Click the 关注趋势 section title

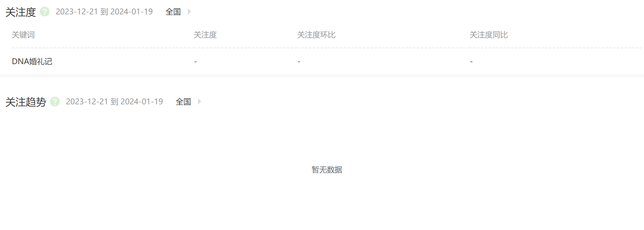pyautogui.click(x=26, y=102)
